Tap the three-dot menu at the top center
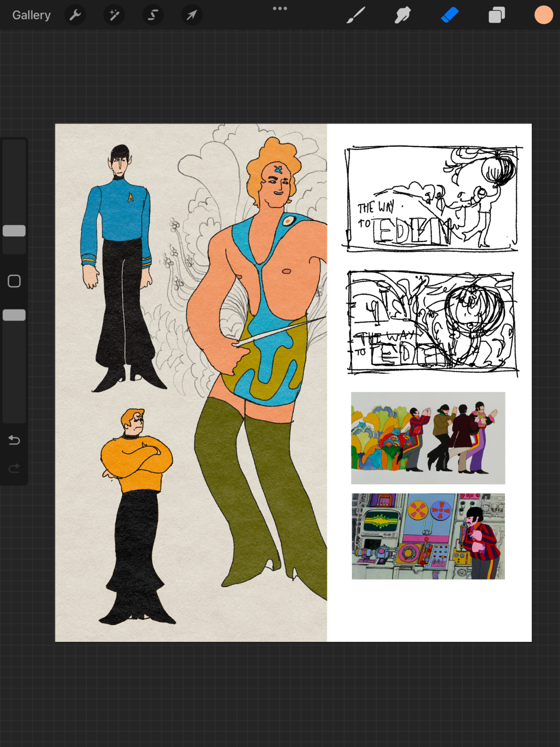The width and height of the screenshot is (560, 747). click(x=280, y=8)
